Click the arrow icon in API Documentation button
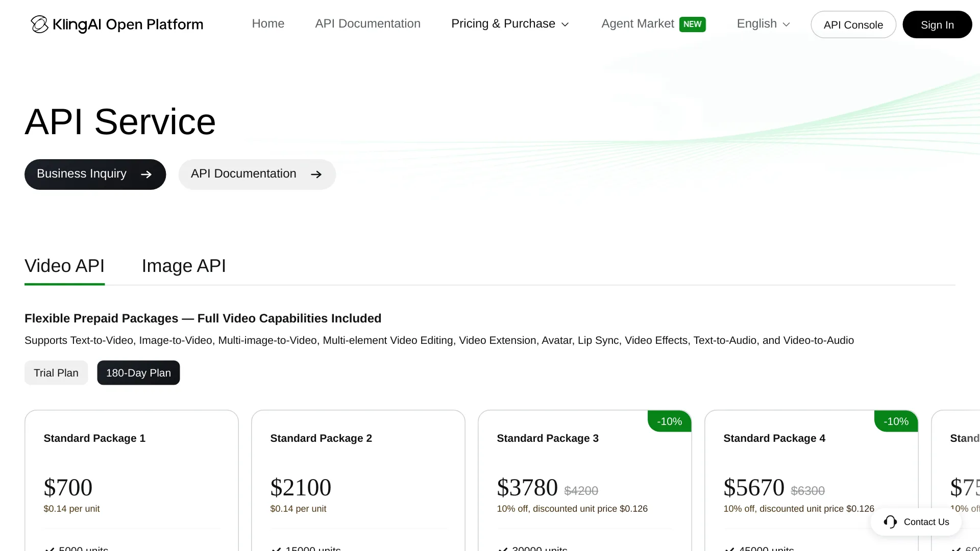980x551 pixels. (316, 174)
